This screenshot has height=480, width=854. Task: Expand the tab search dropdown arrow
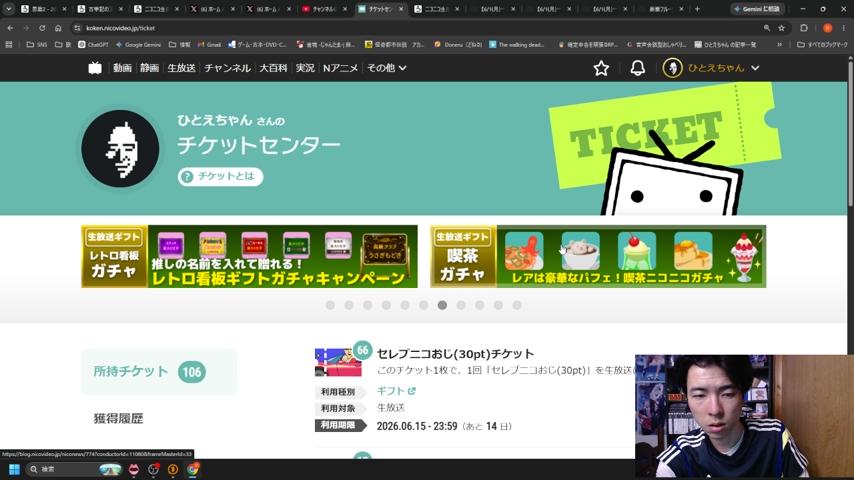9,9
